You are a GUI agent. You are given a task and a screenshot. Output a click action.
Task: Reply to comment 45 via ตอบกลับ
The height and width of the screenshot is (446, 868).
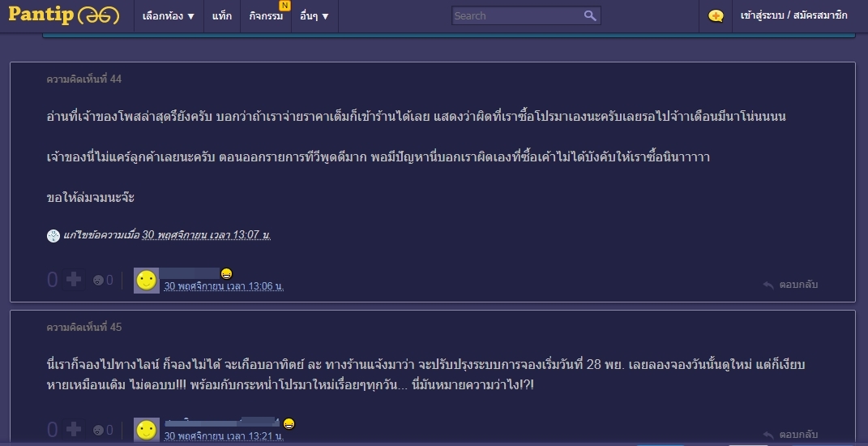click(790, 435)
